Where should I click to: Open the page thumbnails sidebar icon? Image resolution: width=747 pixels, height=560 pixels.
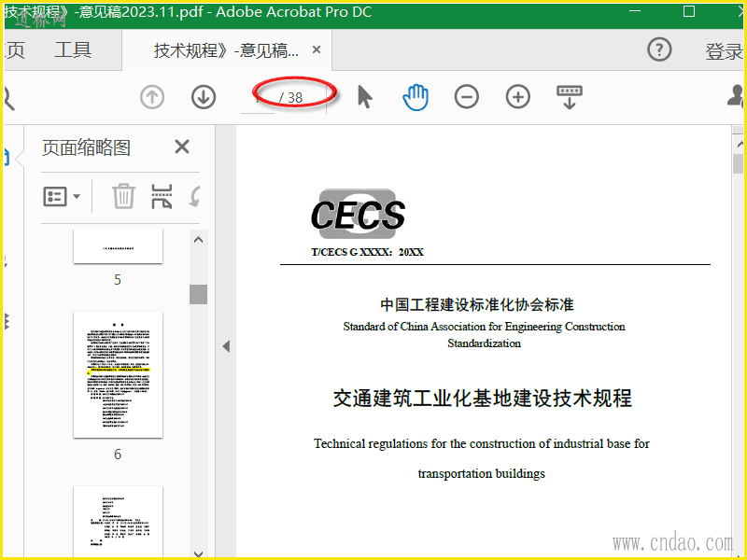click(x=7, y=157)
